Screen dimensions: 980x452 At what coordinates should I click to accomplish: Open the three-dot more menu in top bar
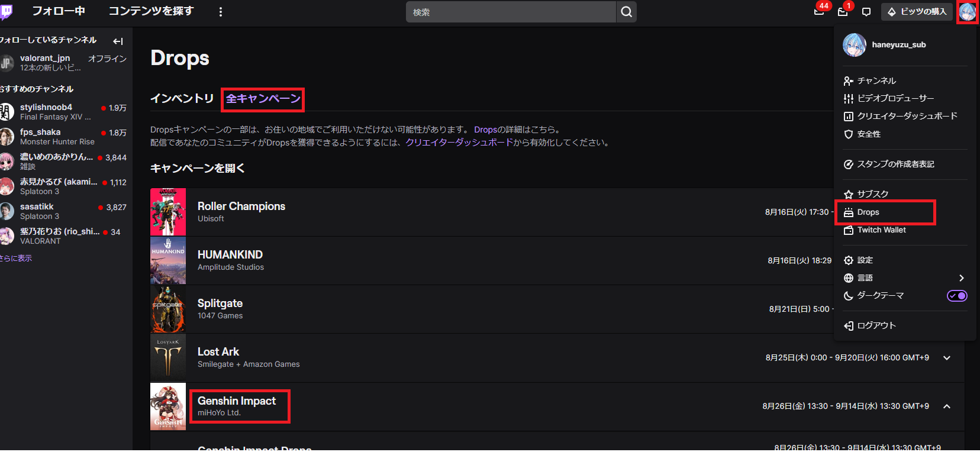(221, 12)
